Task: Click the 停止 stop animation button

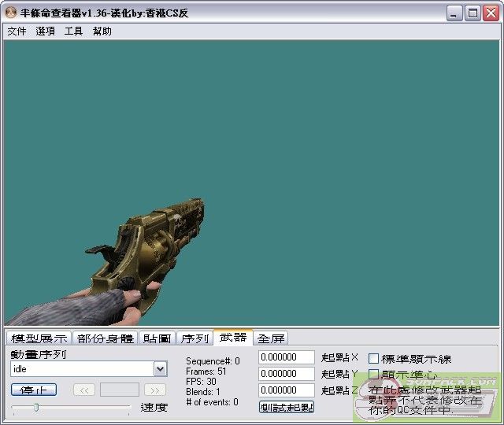Action: click(34, 390)
